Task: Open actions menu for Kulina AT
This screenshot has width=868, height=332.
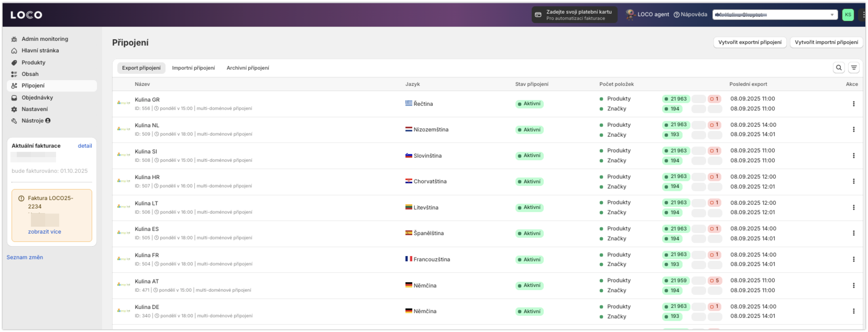Action: pyautogui.click(x=853, y=286)
